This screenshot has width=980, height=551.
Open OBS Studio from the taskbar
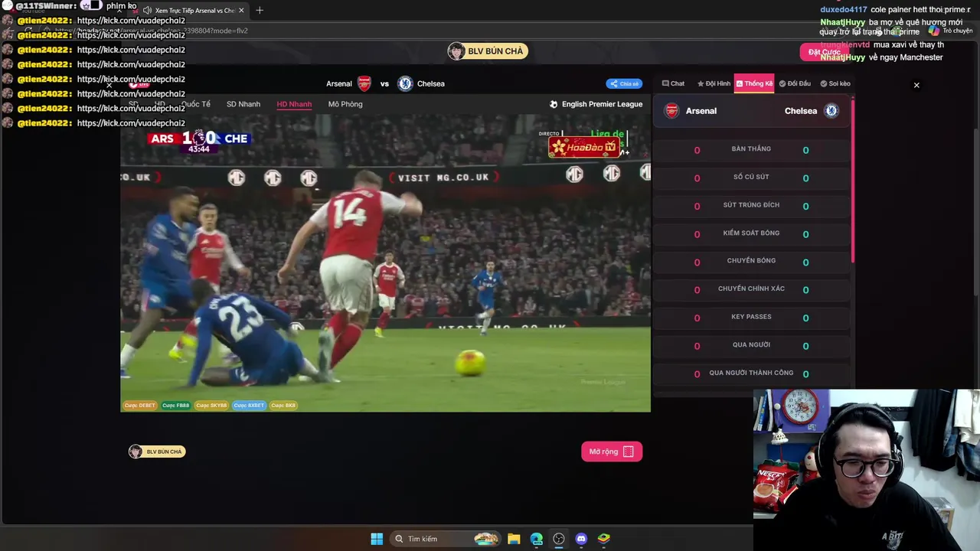point(559,539)
